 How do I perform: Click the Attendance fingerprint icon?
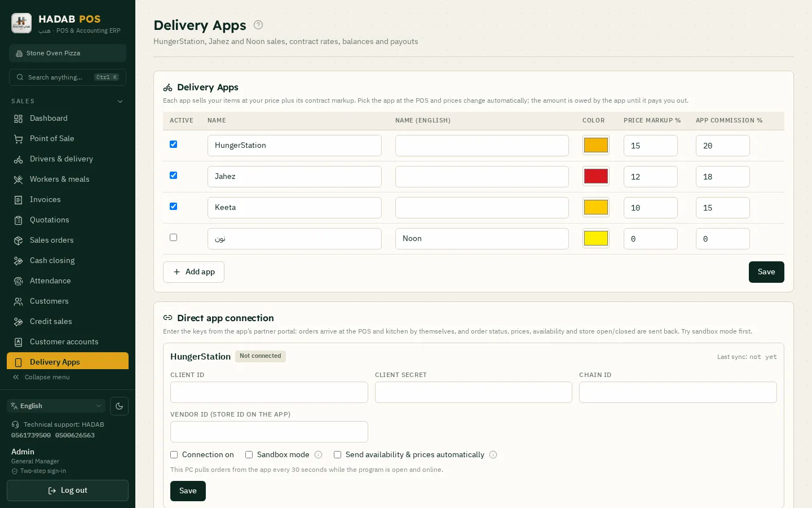[x=19, y=281]
